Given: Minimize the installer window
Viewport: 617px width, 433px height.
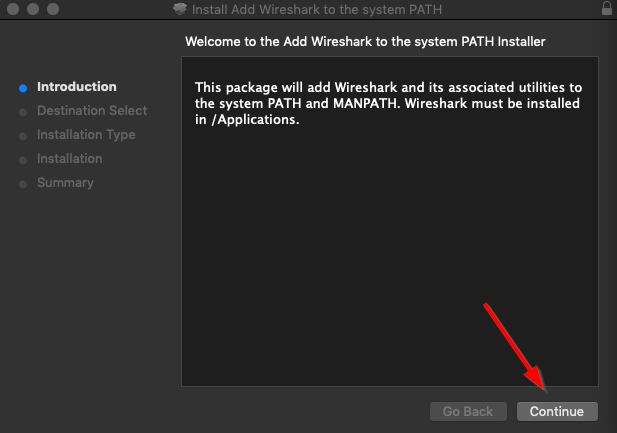Looking at the screenshot, I should 33,9.
